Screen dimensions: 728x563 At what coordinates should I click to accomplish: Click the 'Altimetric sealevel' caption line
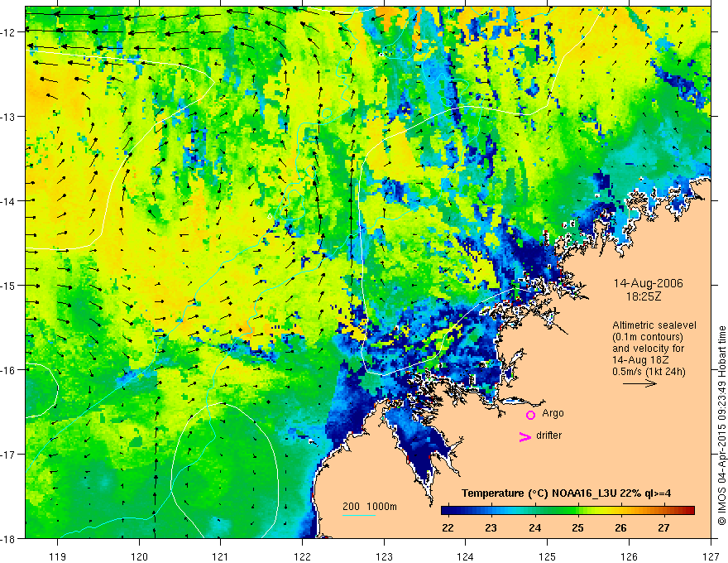tap(654, 325)
